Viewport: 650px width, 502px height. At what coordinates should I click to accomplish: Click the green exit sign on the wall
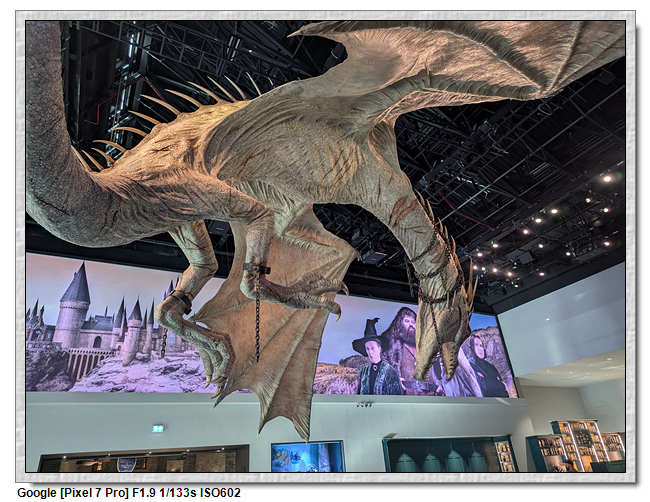(158, 428)
